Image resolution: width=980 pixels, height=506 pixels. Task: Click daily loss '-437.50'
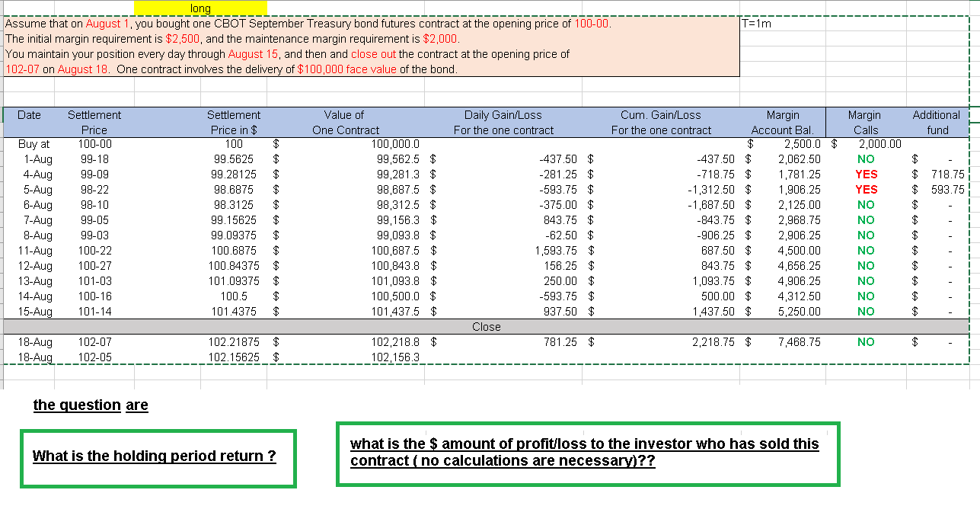(x=558, y=159)
